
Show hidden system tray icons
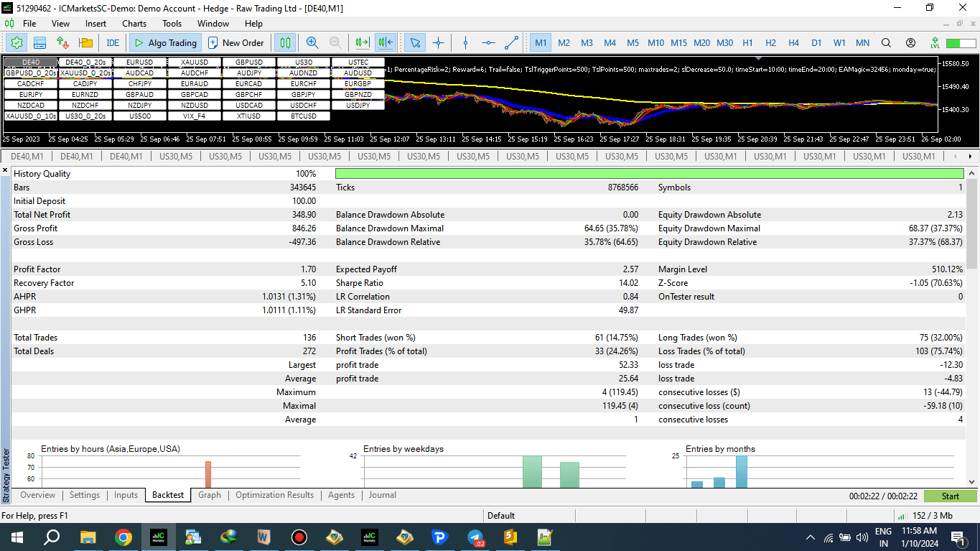(x=811, y=537)
